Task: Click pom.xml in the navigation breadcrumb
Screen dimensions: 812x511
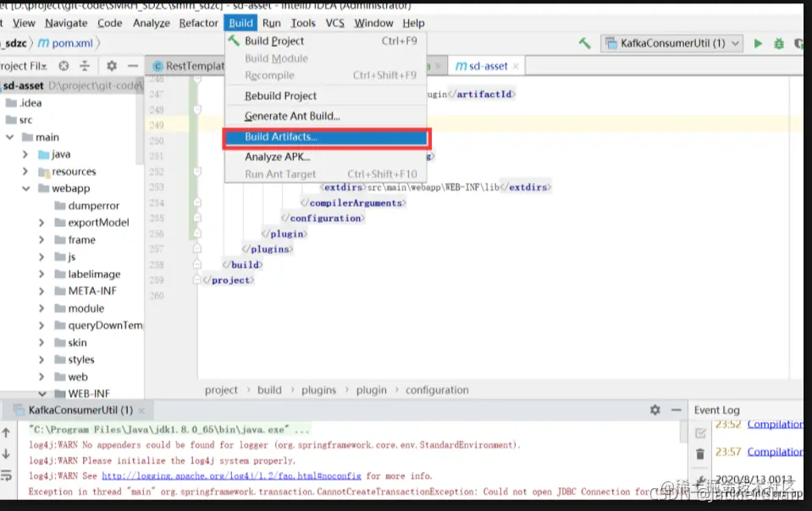Action: point(66,43)
